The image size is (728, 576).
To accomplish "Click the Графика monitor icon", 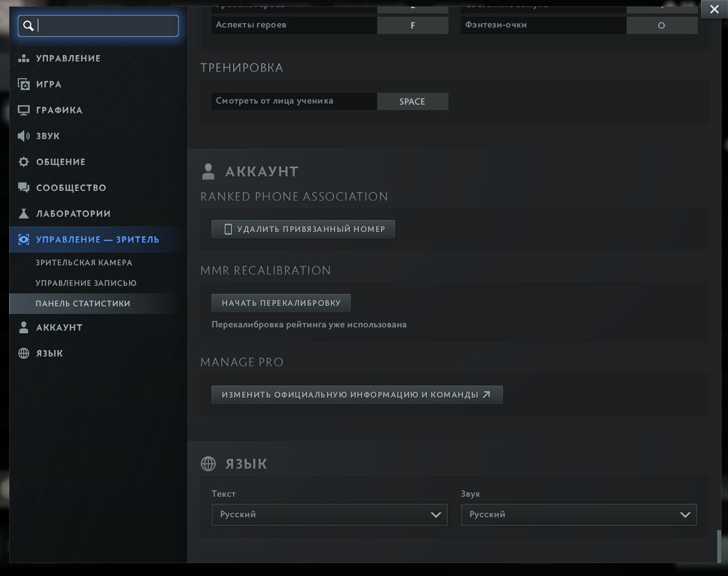I will coord(24,110).
